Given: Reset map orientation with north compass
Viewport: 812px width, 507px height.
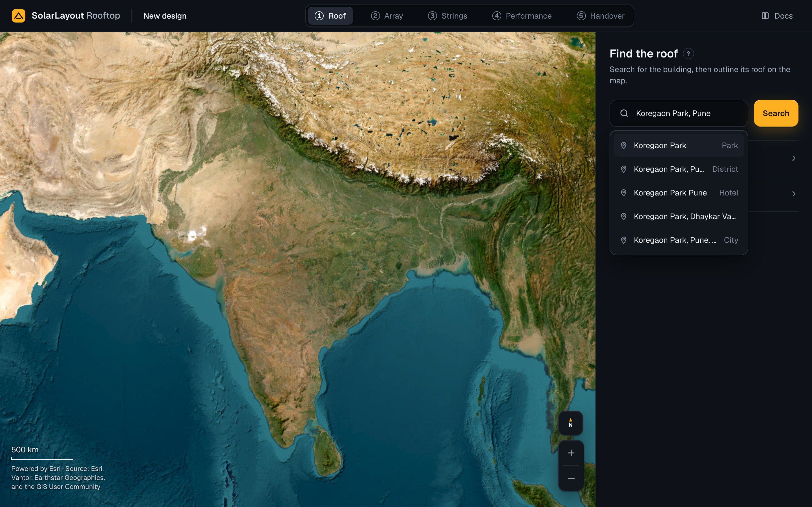Looking at the screenshot, I should pyautogui.click(x=570, y=423).
